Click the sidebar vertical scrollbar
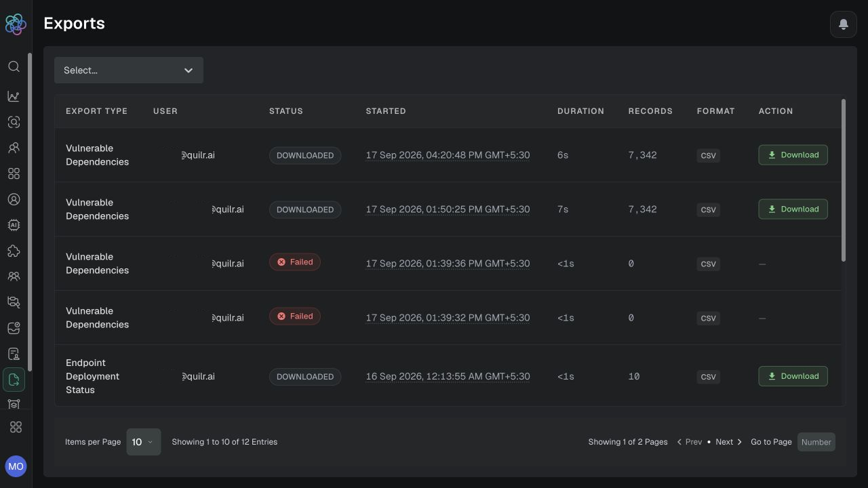 coord(30,211)
